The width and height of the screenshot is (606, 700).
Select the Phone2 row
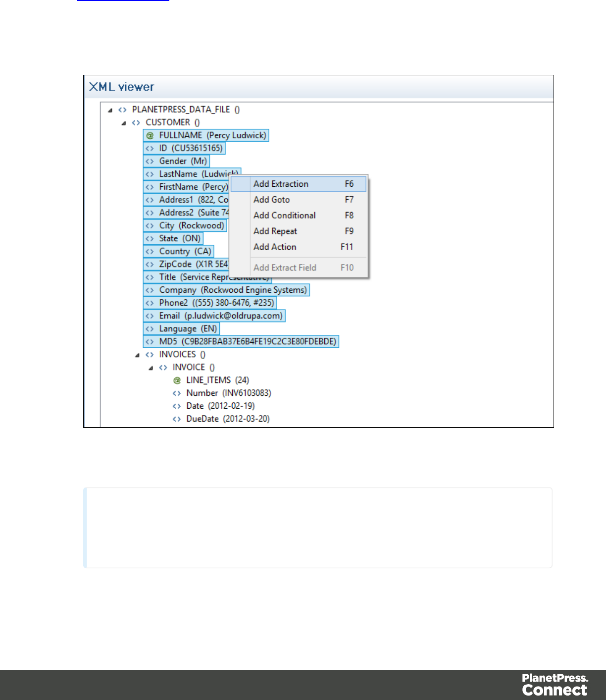[x=210, y=303]
